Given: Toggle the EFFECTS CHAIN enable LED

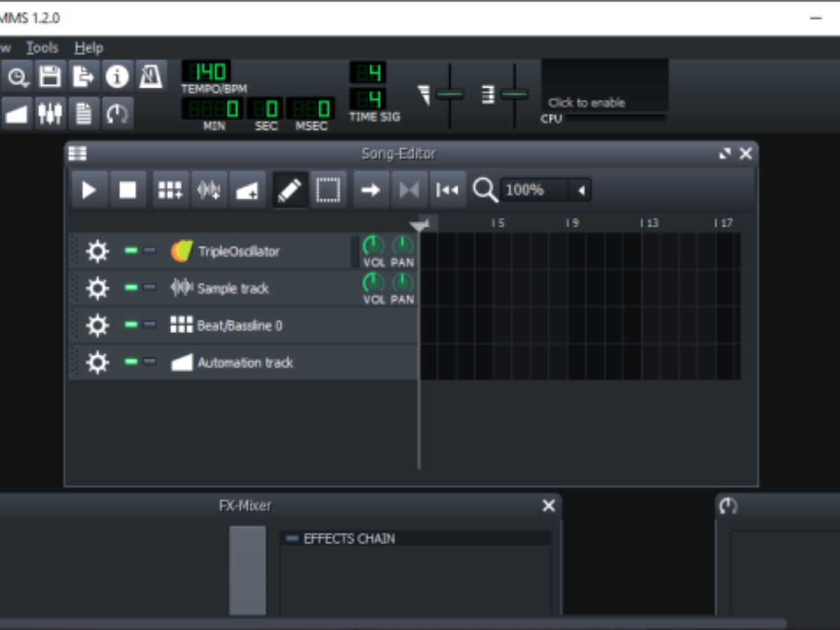Looking at the screenshot, I should click(x=292, y=538).
